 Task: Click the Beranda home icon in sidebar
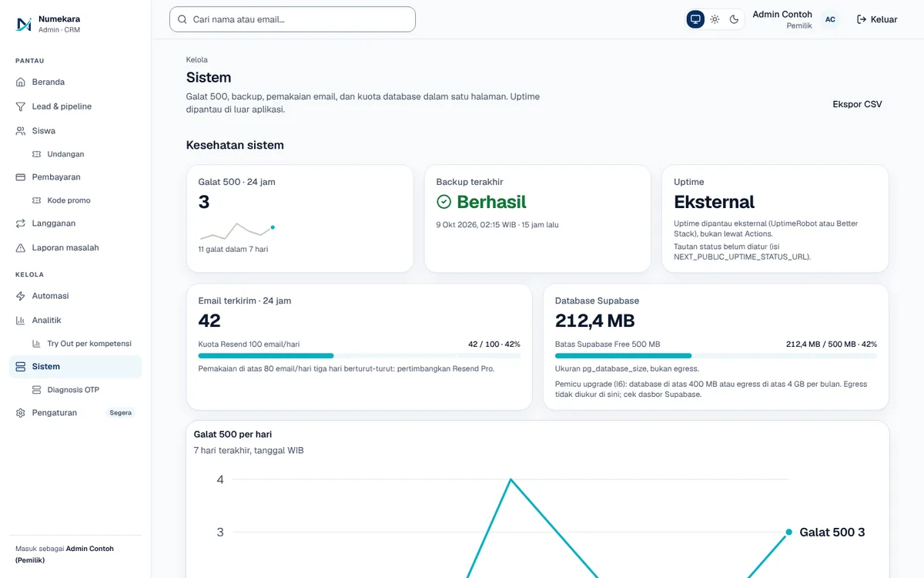pos(21,82)
